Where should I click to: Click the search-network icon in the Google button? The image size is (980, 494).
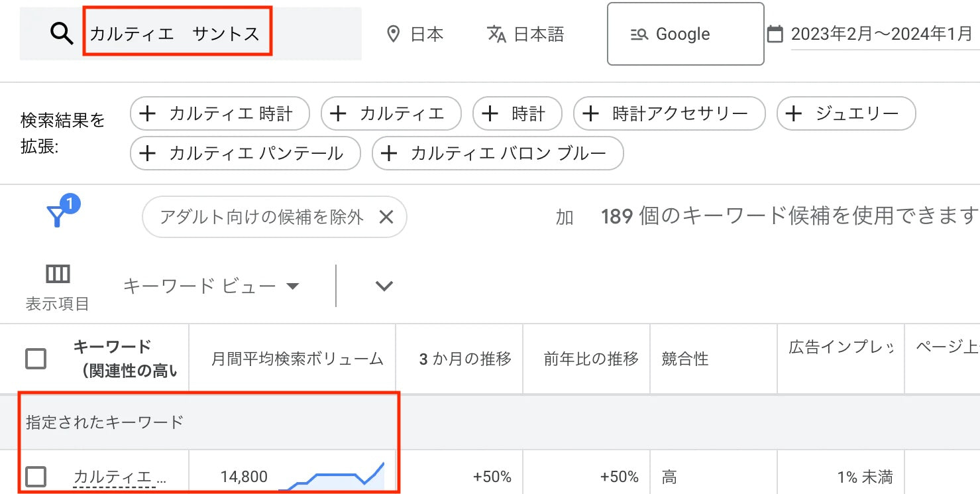(639, 34)
